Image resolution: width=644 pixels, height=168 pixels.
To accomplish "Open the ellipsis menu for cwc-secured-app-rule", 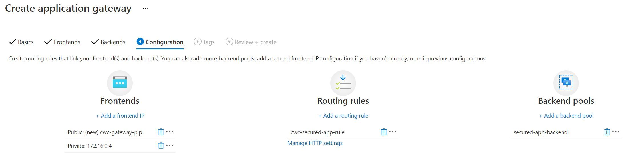I will 393,132.
